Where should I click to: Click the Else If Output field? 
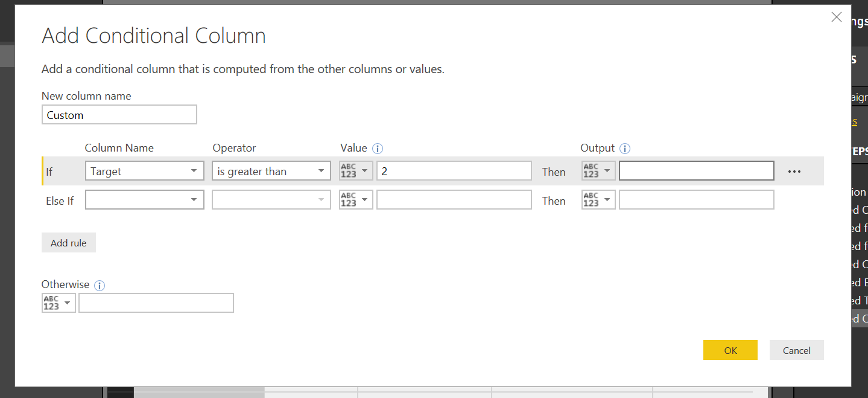click(697, 200)
